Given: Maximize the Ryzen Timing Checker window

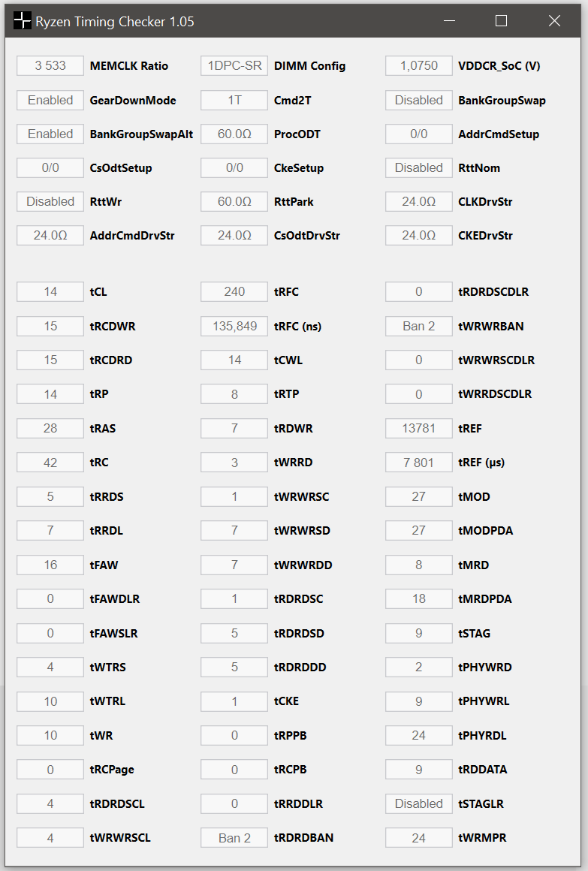Looking at the screenshot, I should pos(502,21).
